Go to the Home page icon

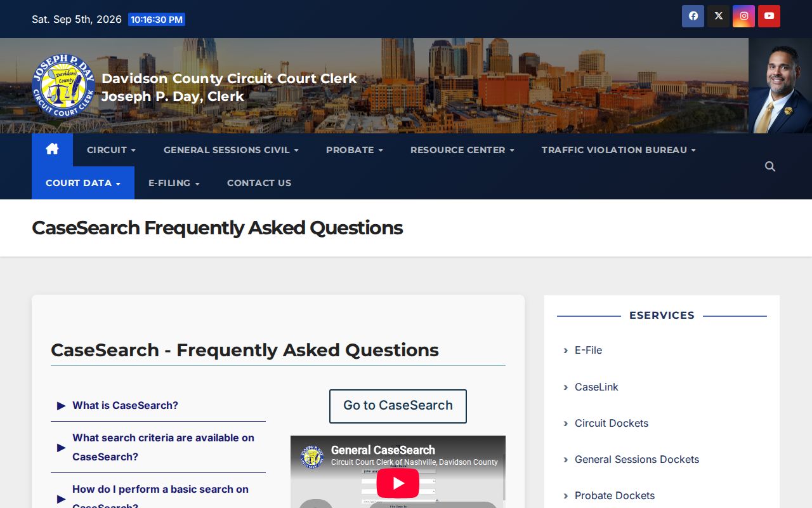tap(52, 150)
